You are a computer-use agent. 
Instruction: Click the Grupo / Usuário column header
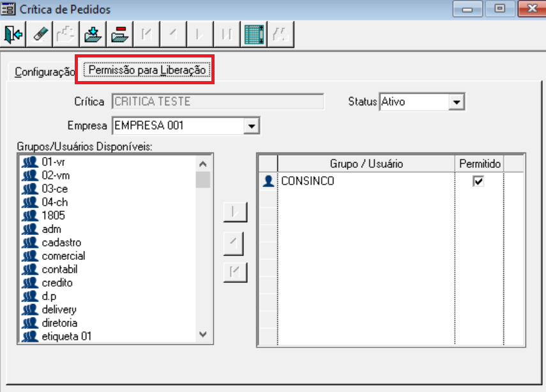[367, 163]
